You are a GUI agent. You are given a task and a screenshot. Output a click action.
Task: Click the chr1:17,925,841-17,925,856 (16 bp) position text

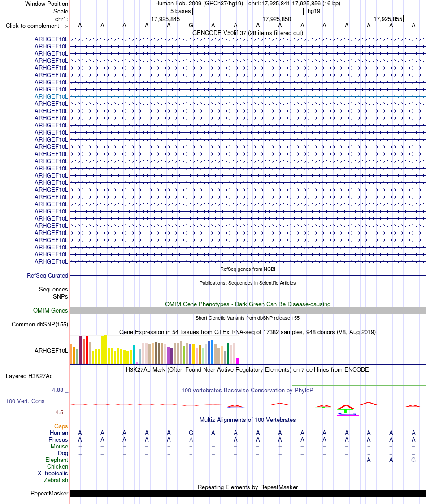[294, 4]
